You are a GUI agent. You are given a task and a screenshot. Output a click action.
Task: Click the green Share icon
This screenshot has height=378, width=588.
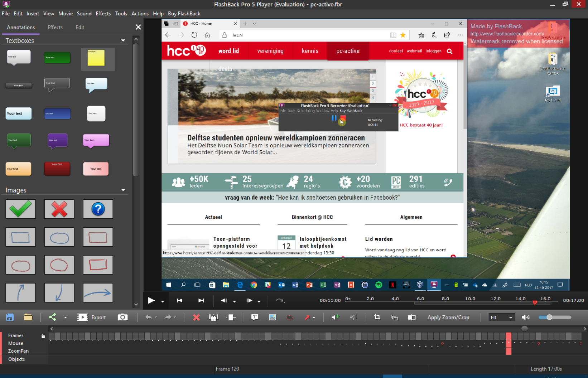click(x=53, y=317)
